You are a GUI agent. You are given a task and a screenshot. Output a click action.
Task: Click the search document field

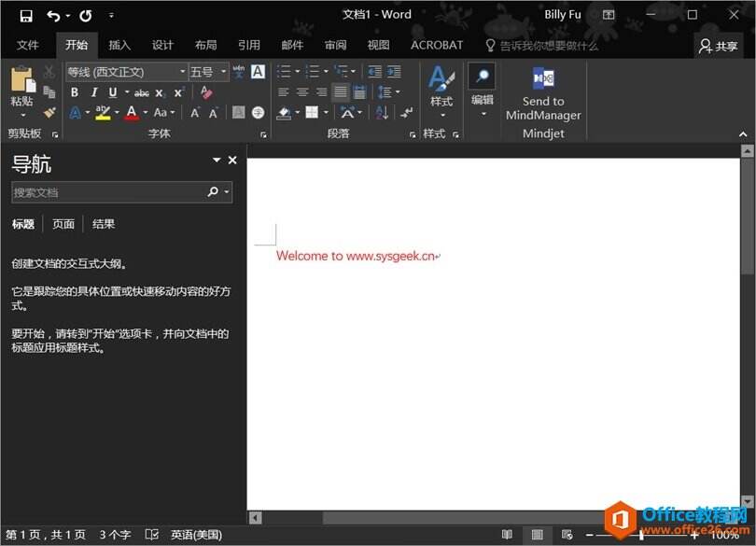click(109, 192)
